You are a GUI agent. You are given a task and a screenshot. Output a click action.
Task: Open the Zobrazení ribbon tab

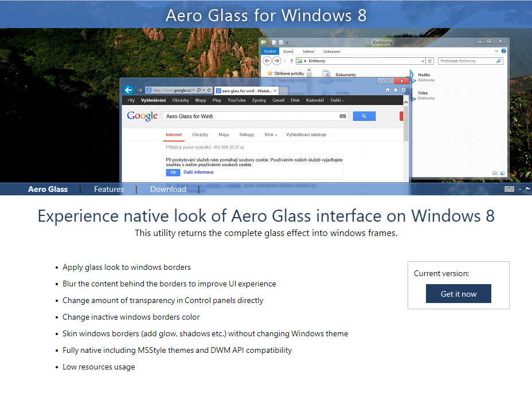pyautogui.click(x=332, y=52)
